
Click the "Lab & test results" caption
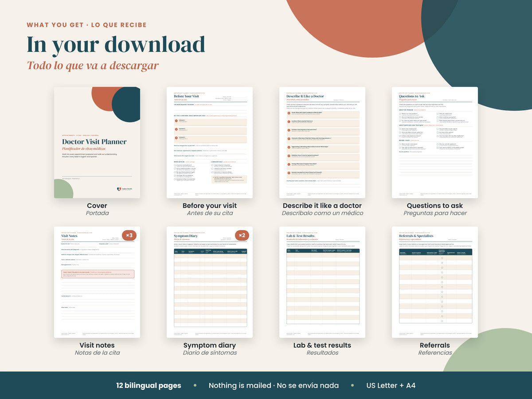click(x=322, y=345)
